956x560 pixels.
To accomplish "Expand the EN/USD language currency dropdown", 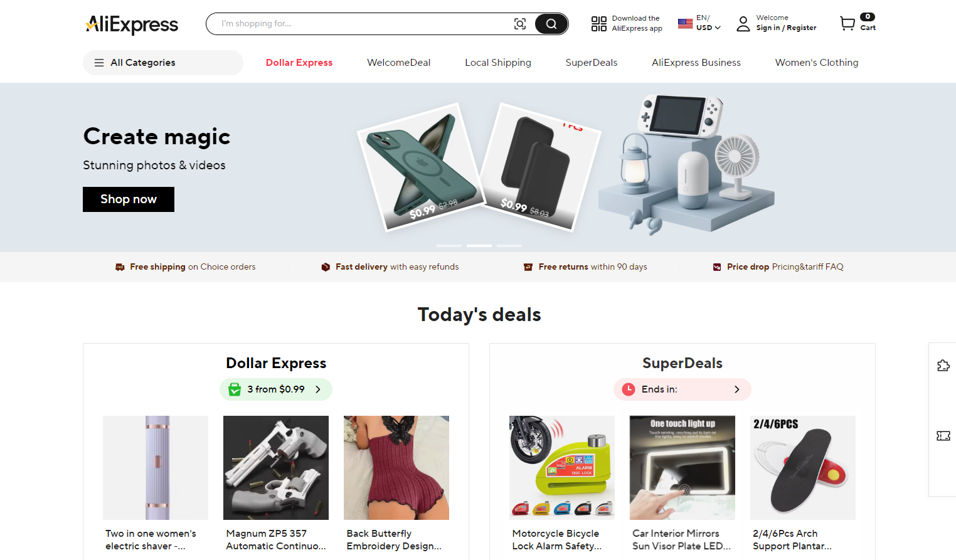I will pyautogui.click(x=699, y=23).
